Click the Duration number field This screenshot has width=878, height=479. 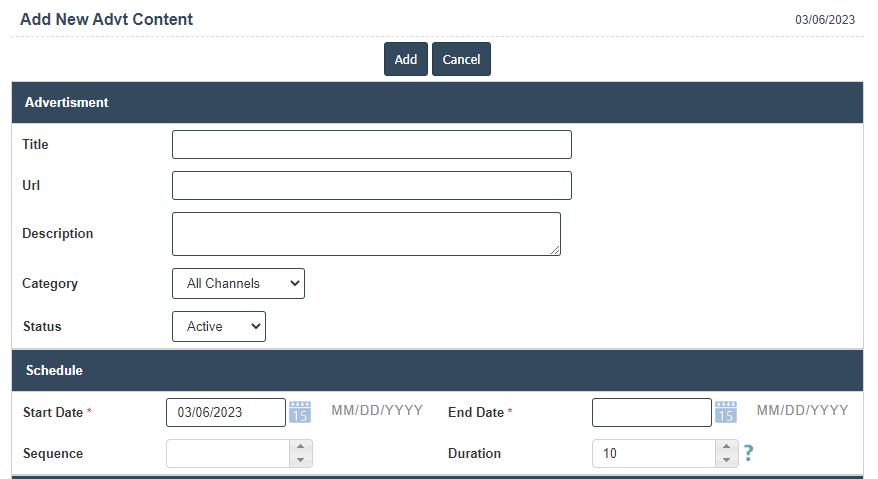pyautogui.click(x=654, y=454)
